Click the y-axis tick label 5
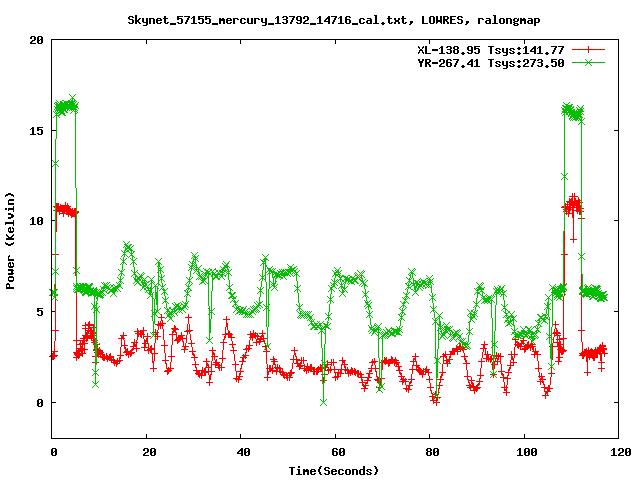The width and height of the screenshot is (640, 480). point(40,312)
